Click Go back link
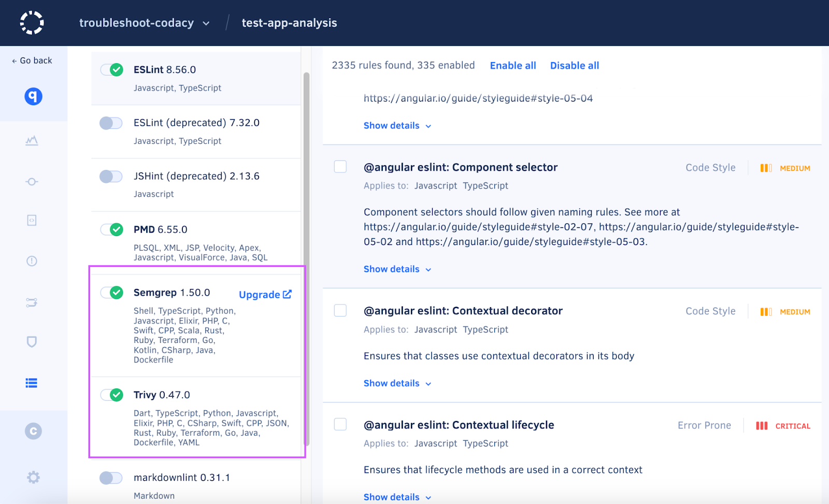The image size is (829, 504). click(x=32, y=61)
